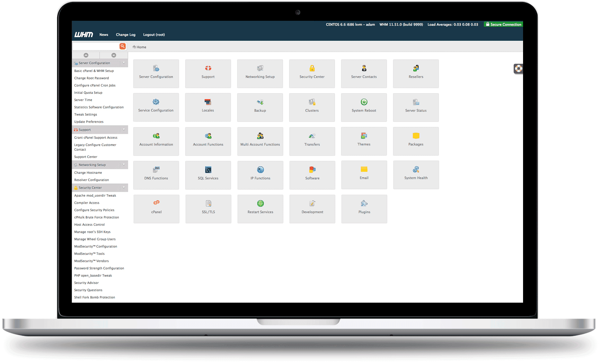Open the System Health tile
601x364 pixels.
point(416,175)
